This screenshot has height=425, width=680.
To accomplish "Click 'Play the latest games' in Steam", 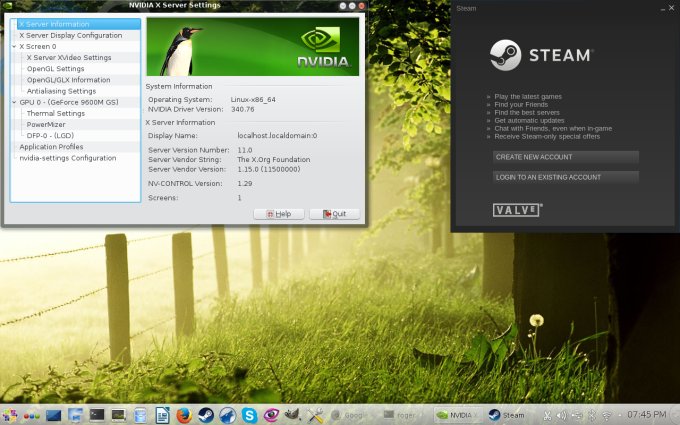I will (528, 97).
